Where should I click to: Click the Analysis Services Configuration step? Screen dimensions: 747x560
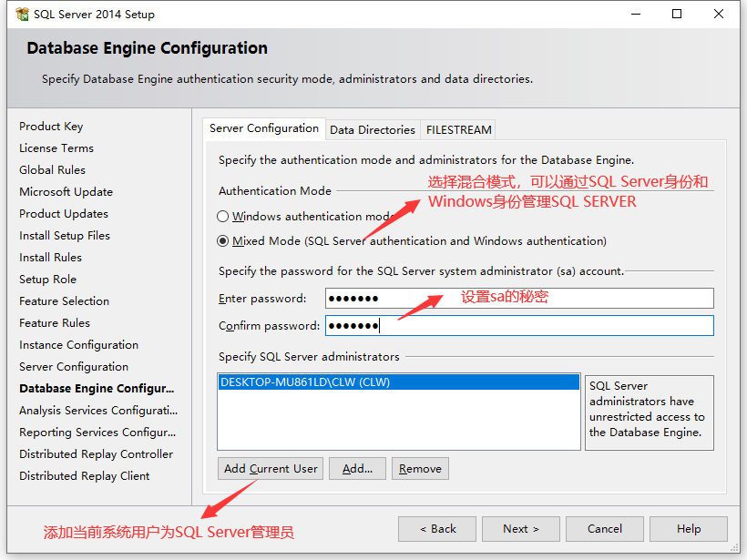pyautogui.click(x=98, y=411)
